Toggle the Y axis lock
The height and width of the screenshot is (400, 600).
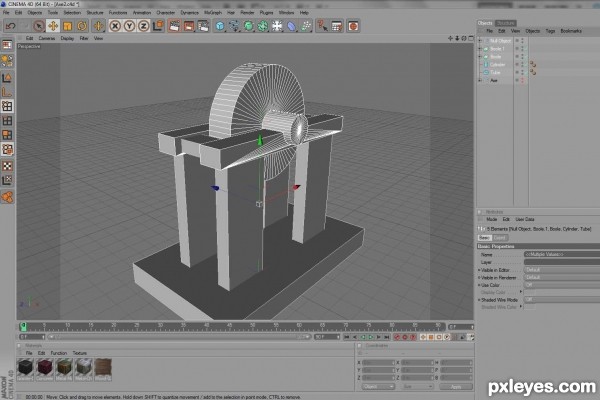pyautogui.click(x=129, y=26)
